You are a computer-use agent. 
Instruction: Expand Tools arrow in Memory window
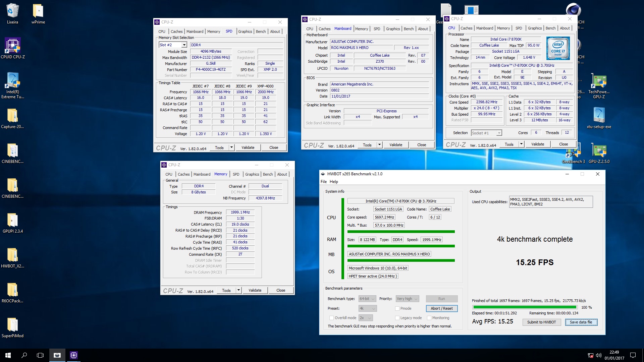coord(238,290)
